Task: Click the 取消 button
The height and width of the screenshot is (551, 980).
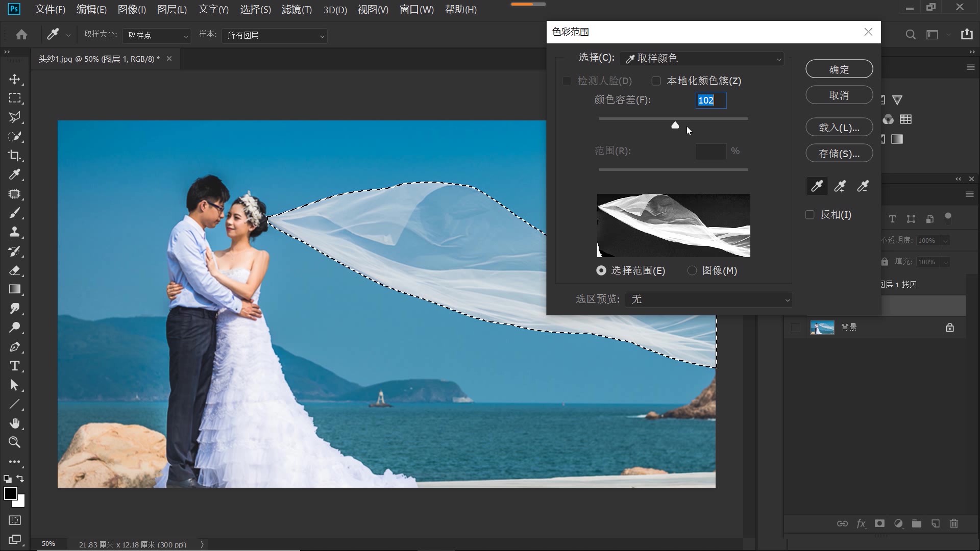Action: click(839, 95)
